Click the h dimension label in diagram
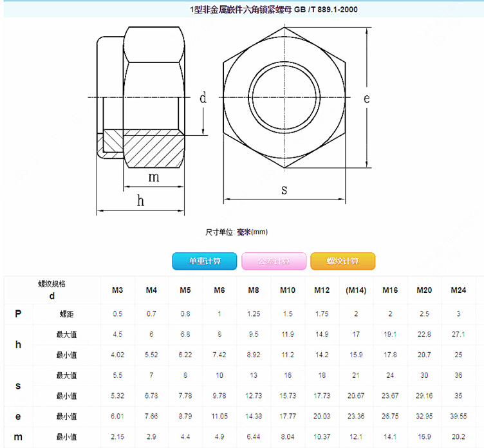This screenshot has width=484, height=448. (x=141, y=201)
